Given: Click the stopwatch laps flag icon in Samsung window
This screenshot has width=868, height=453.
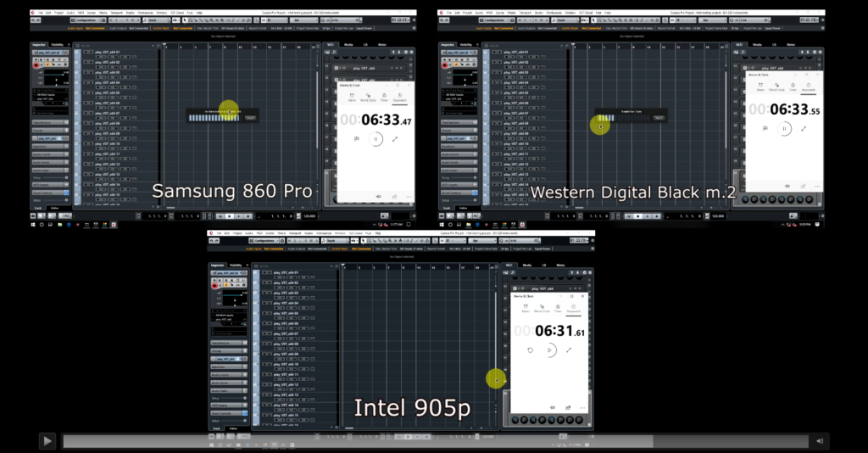Looking at the screenshot, I should [357, 139].
